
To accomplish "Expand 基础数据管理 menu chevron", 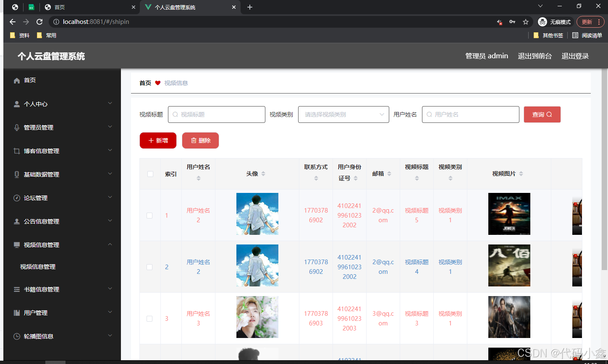I will point(110,174).
